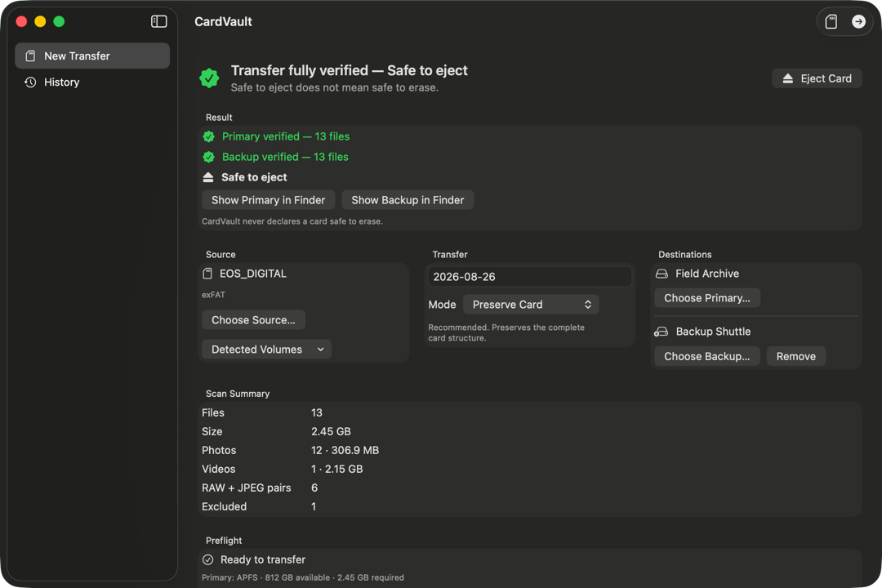Viewport: 882px width, 588px height.
Task: Click the exFAT format label
Action: pyautogui.click(x=213, y=295)
